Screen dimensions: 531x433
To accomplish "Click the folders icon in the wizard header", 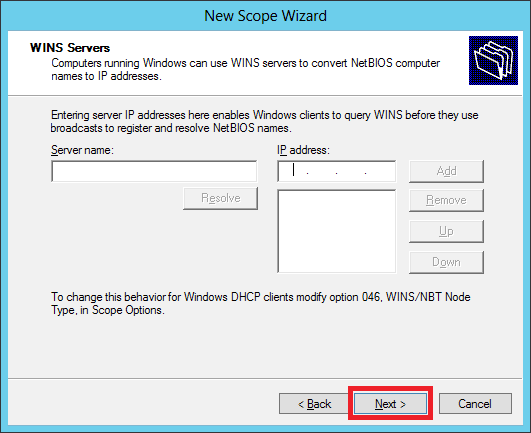I will pyautogui.click(x=493, y=60).
